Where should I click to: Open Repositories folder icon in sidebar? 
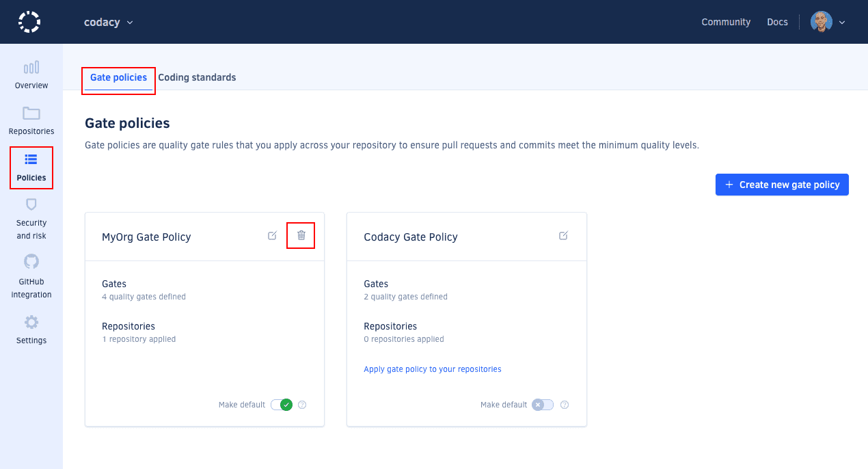click(31, 113)
